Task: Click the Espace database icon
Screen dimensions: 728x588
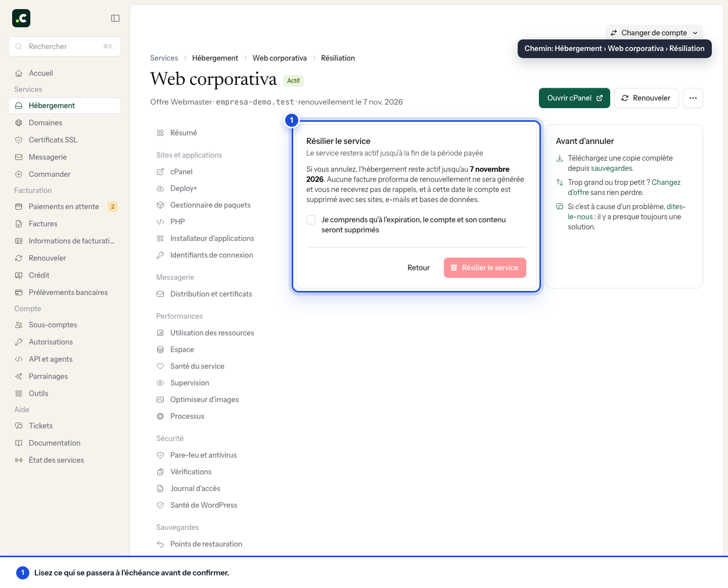Action: 160,350
